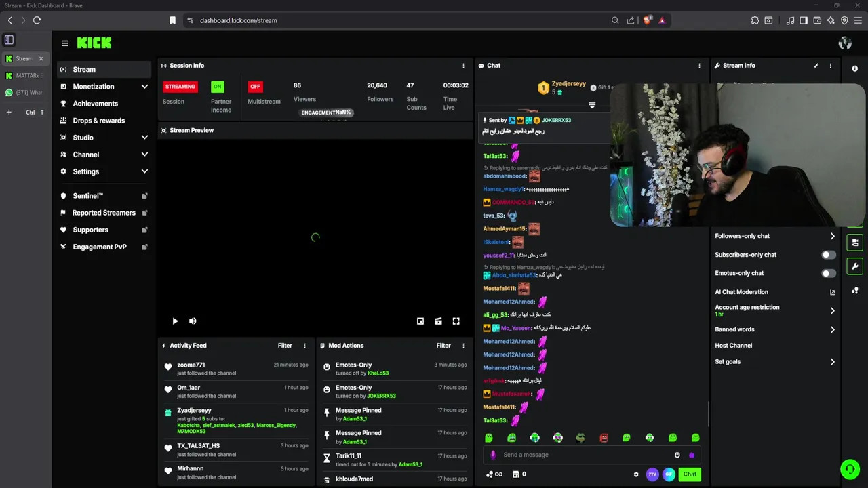The image size is (868, 488).
Task: Click the green Chat send button
Action: click(690, 474)
